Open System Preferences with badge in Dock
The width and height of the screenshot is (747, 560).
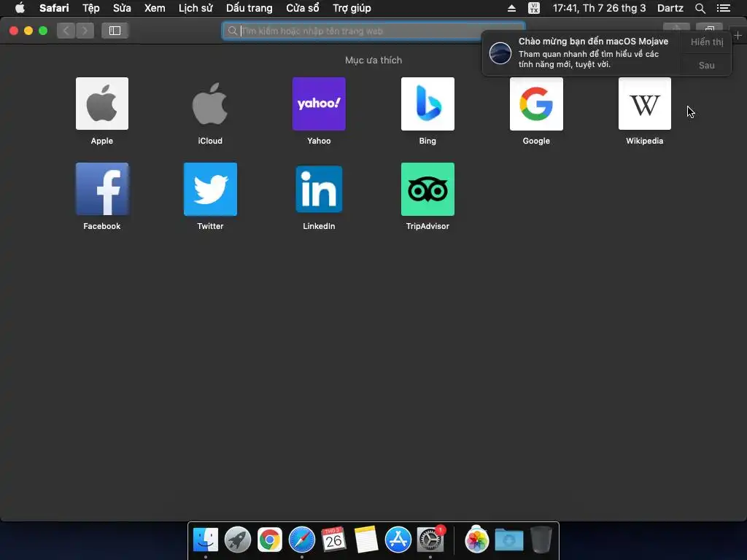(430, 540)
